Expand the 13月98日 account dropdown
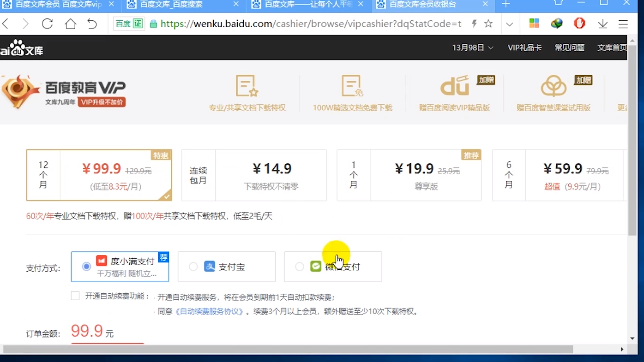This screenshot has width=644, height=362. pos(473,47)
